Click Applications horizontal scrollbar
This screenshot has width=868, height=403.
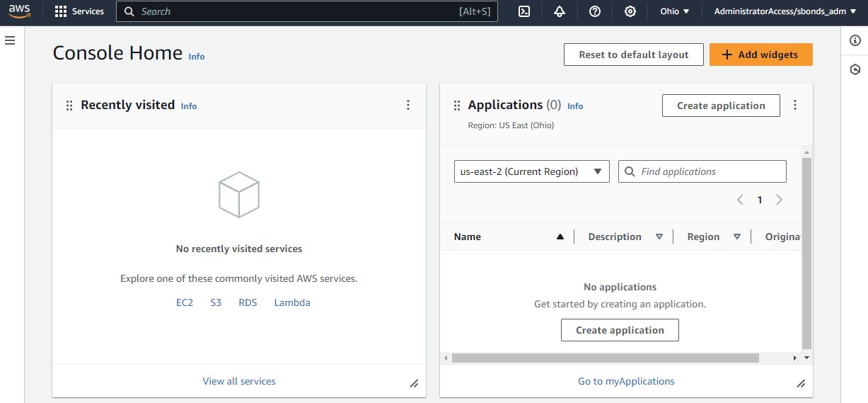pos(605,358)
